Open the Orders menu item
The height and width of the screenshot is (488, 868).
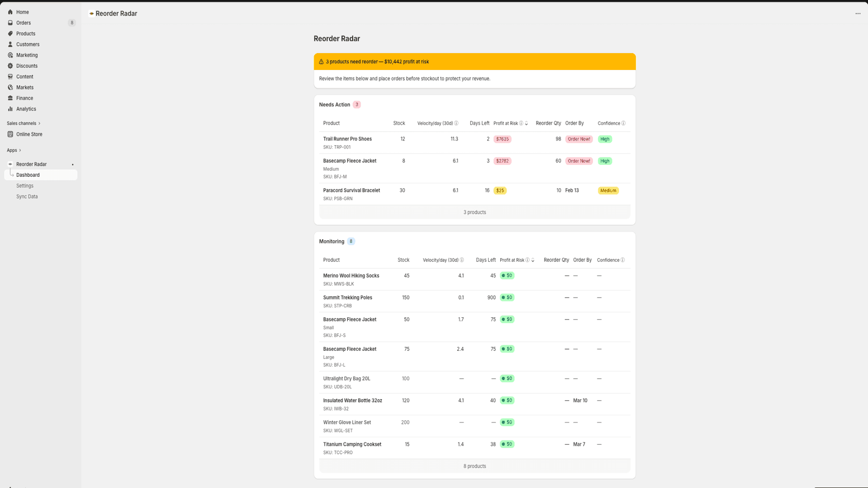click(41, 23)
